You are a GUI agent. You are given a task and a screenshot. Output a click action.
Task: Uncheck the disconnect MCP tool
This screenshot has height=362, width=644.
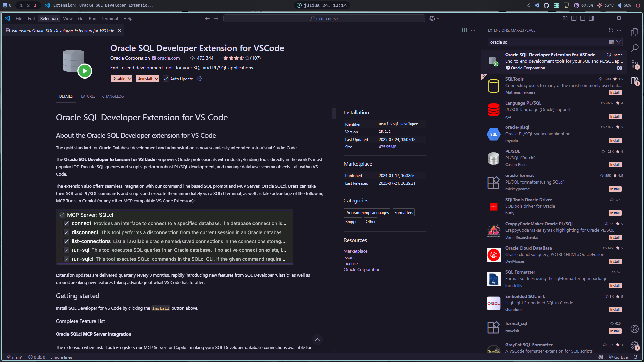tap(66, 232)
